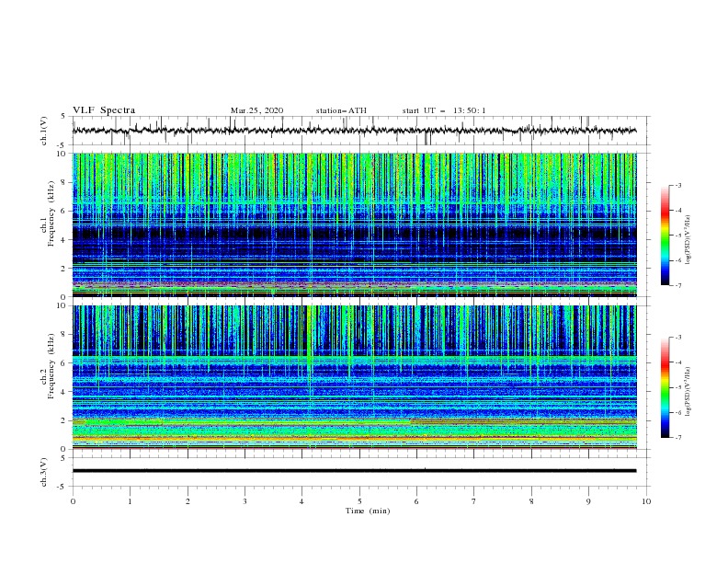Click time axis tick label "1"

[130, 501]
